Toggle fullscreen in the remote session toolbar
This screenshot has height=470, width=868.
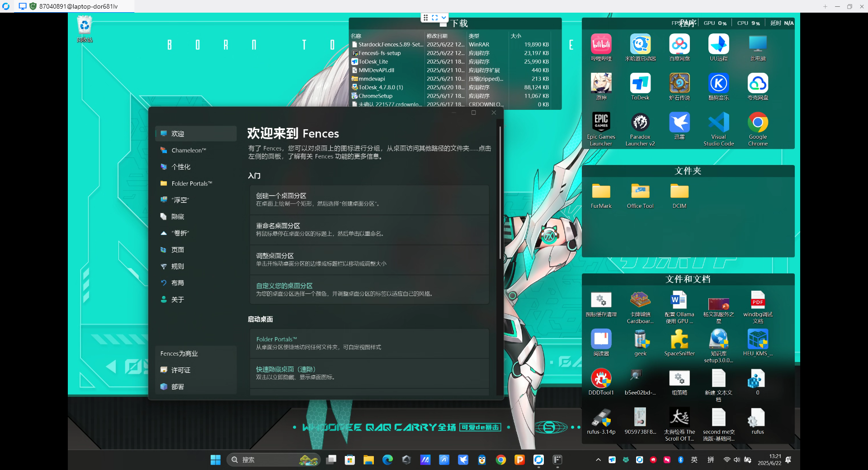pyautogui.click(x=434, y=18)
